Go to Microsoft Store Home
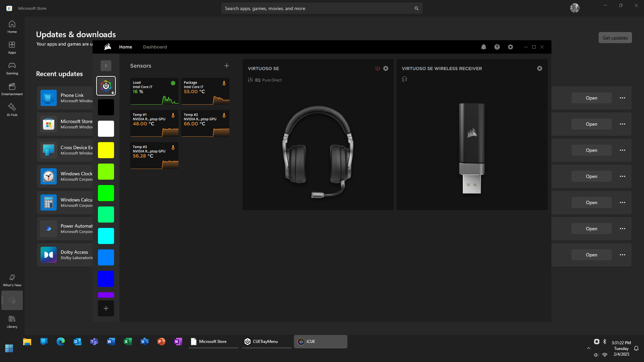 (12, 27)
